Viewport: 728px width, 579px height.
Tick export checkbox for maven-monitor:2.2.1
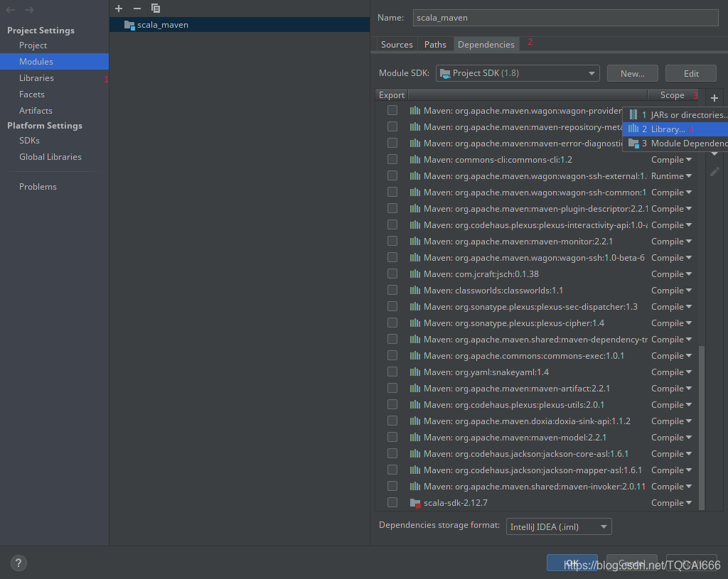tap(392, 241)
